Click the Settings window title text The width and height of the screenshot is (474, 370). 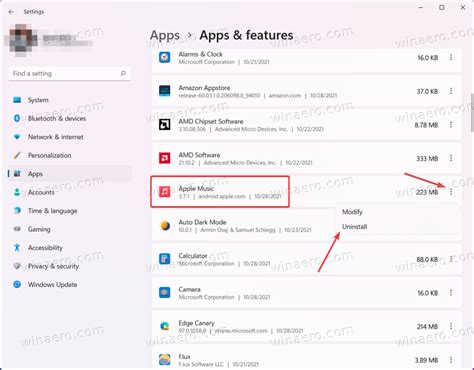tap(34, 12)
